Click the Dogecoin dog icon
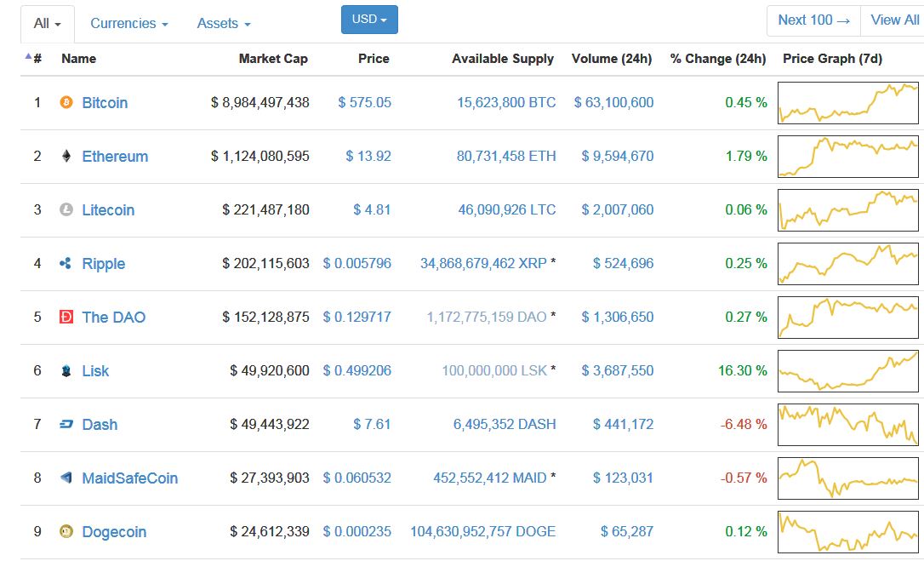 pyautogui.click(x=66, y=531)
